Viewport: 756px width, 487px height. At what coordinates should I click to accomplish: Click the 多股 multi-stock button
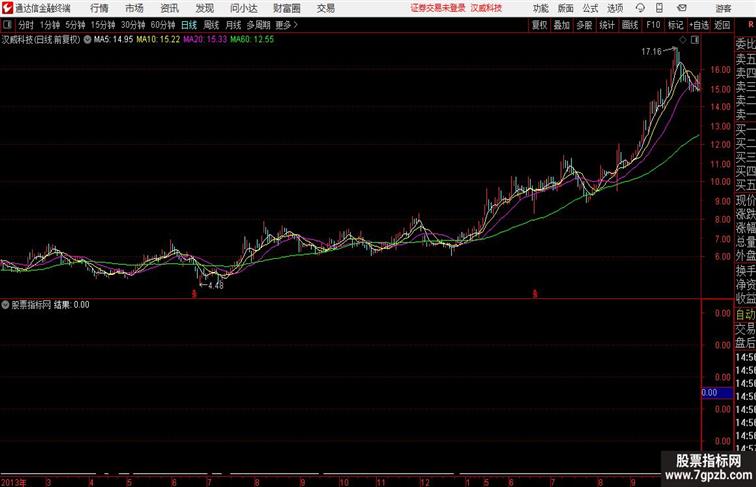[x=584, y=25]
